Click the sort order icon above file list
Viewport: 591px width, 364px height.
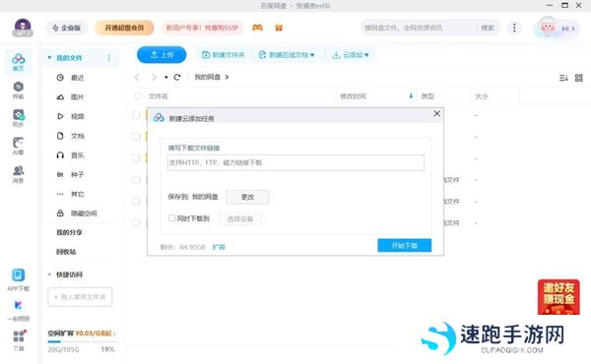click(563, 78)
